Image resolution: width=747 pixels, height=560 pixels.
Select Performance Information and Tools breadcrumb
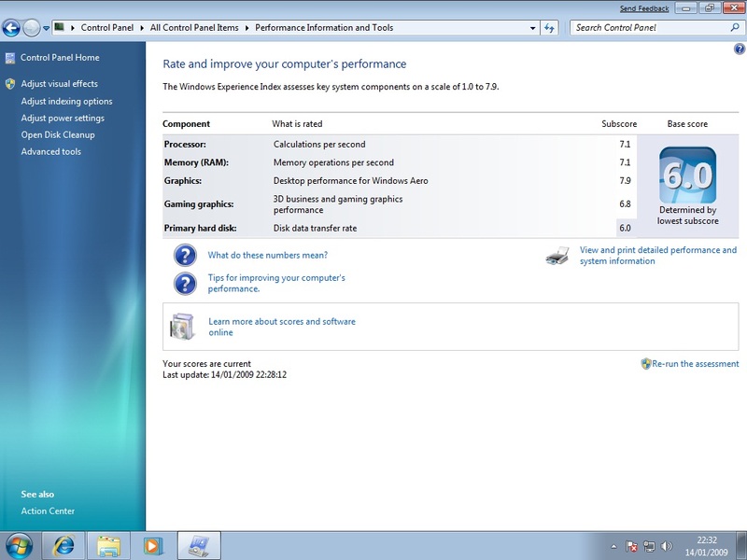click(324, 28)
